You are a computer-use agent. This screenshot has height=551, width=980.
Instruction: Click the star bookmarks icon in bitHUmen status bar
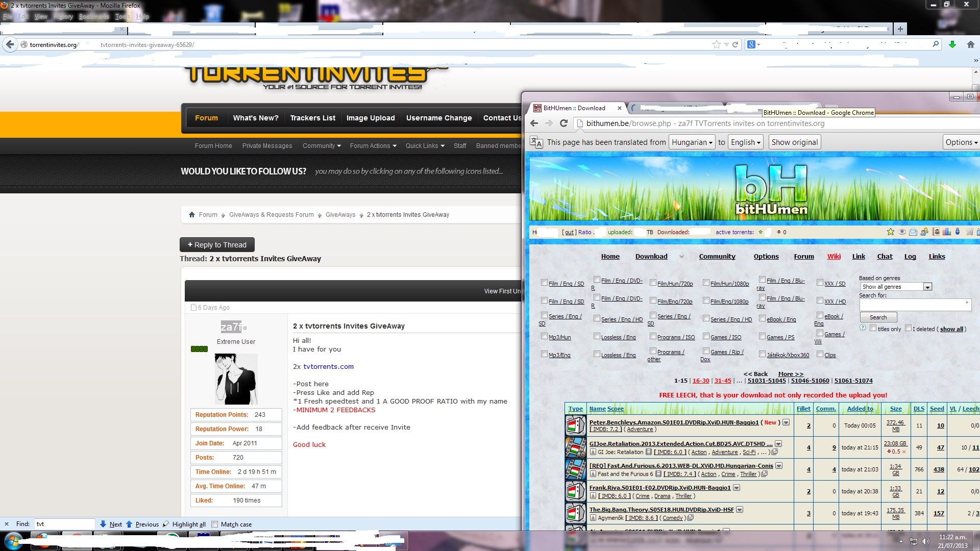click(x=891, y=232)
